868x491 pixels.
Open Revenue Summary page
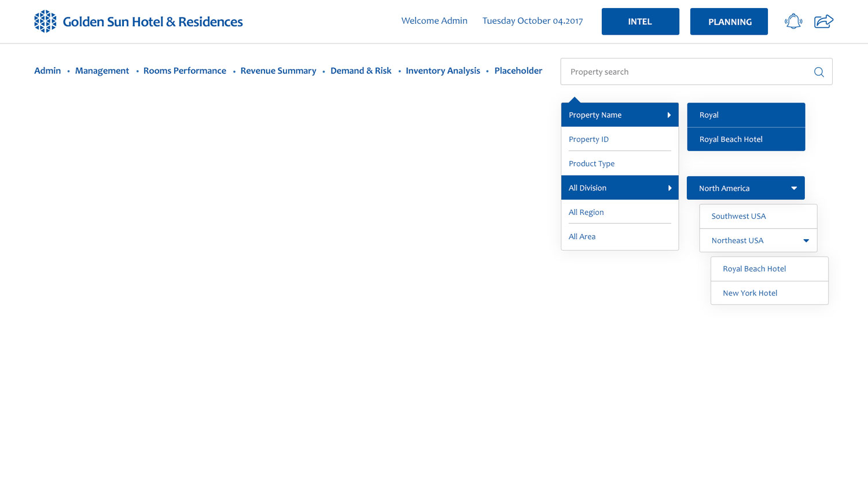click(x=278, y=71)
